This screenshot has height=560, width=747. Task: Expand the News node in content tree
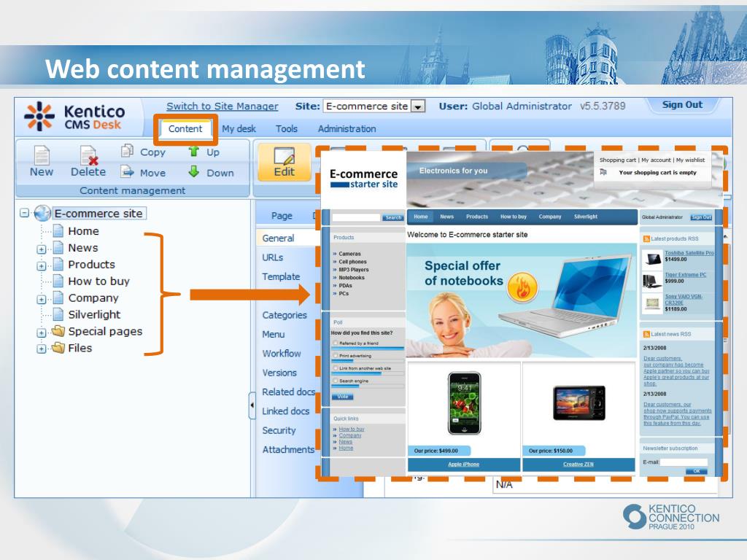pos(42,249)
